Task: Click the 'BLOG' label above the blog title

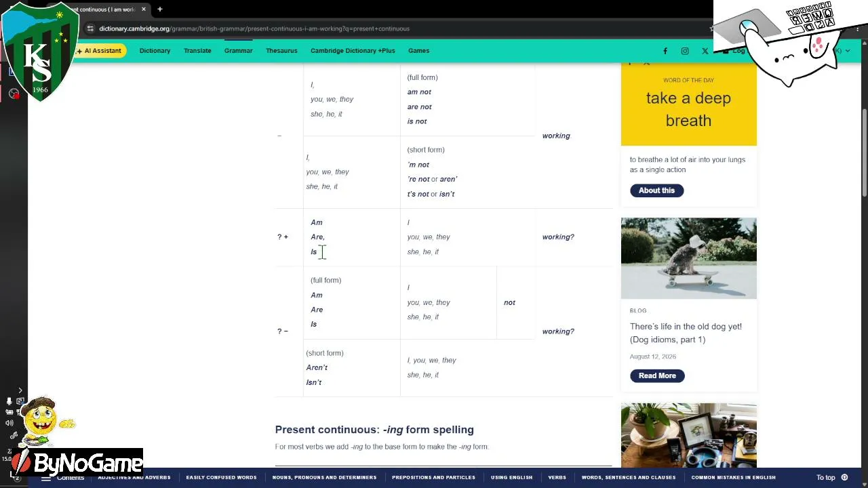Action: tap(638, 310)
